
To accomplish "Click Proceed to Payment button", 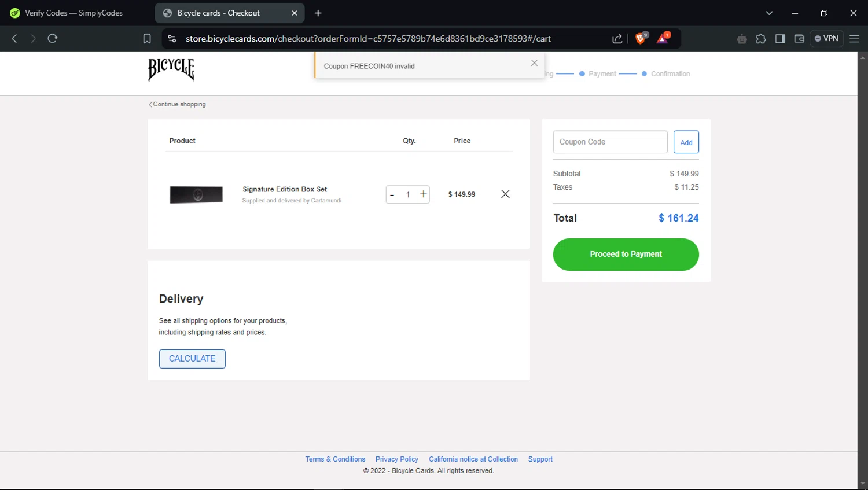I will coord(626,255).
